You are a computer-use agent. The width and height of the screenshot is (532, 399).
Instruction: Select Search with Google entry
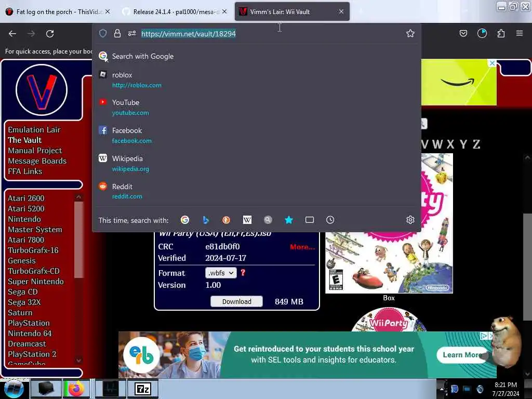click(x=256, y=56)
